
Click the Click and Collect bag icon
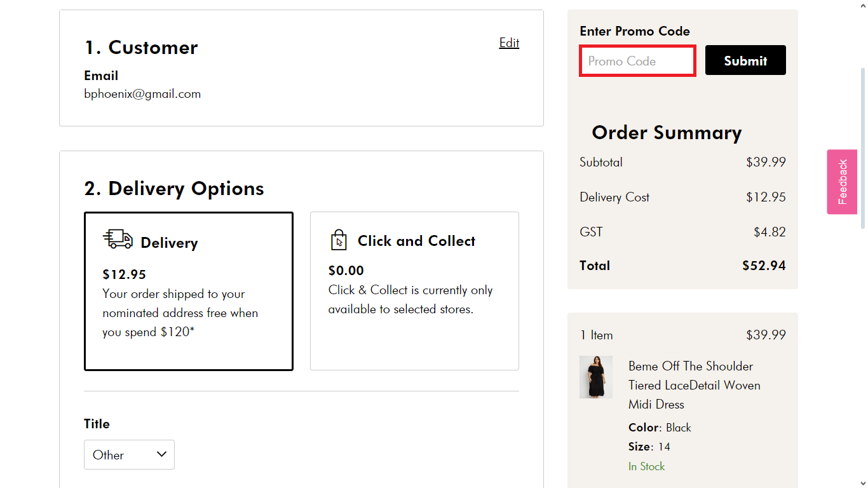pos(339,240)
